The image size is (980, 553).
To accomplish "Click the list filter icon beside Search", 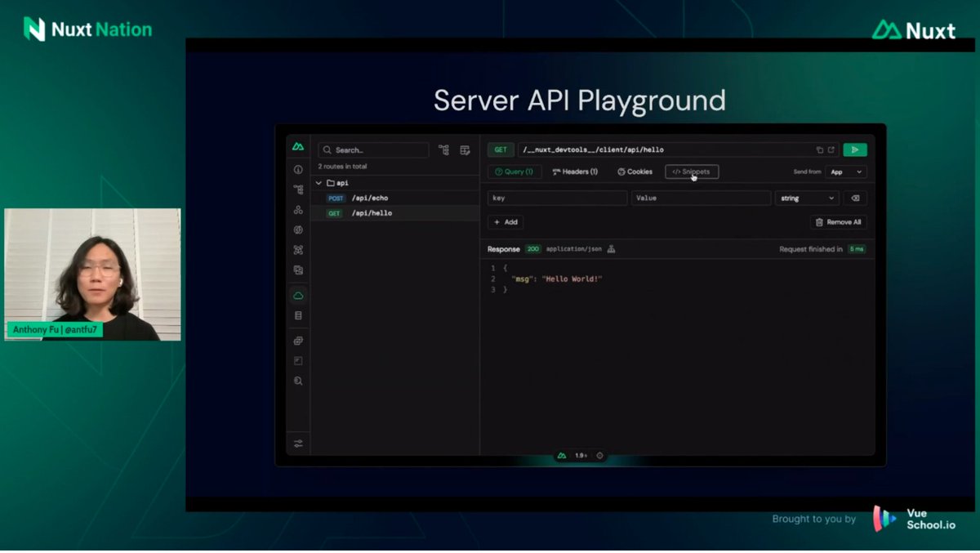I will tap(465, 150).
